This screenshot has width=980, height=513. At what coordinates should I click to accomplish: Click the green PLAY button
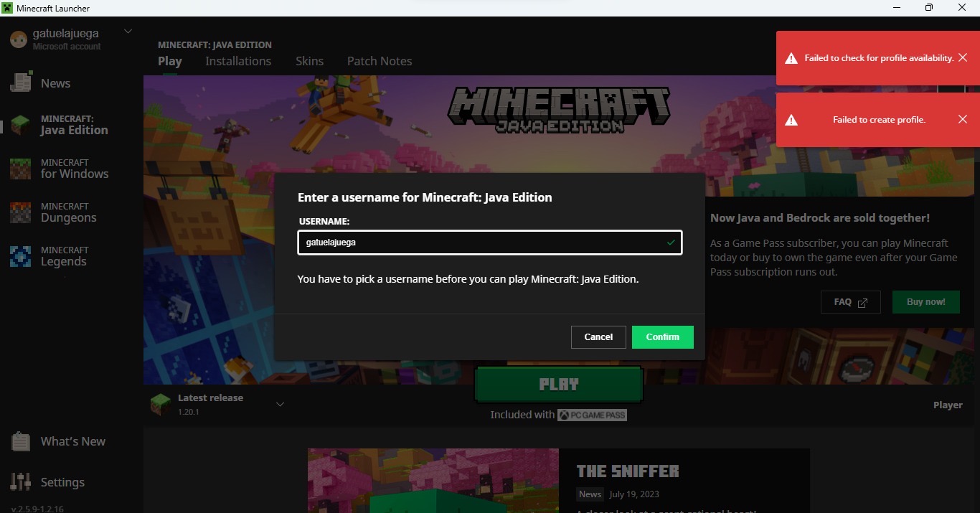coord(559,385)
